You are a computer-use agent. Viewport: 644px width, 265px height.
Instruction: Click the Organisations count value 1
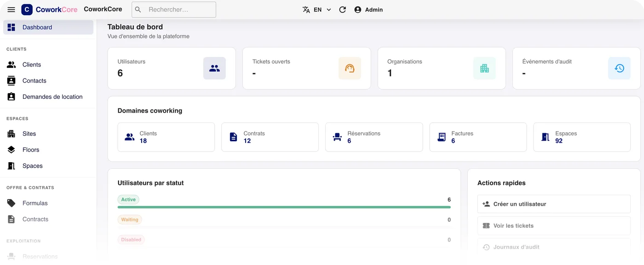[x=390, y=73]
